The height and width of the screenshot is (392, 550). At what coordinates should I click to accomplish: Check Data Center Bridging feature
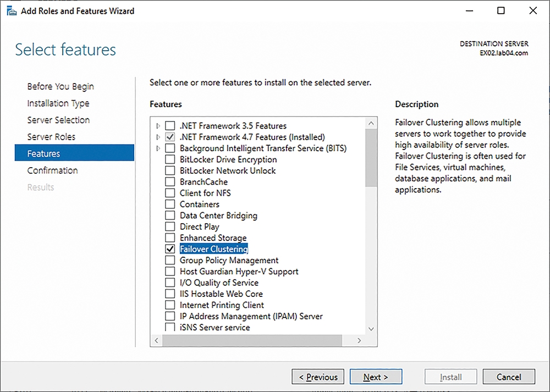[x=170, y=216]
